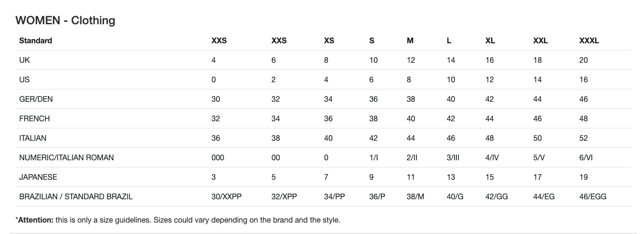Click the UK row label
Viewport: 644px width, 234px height.
(24, 60)
